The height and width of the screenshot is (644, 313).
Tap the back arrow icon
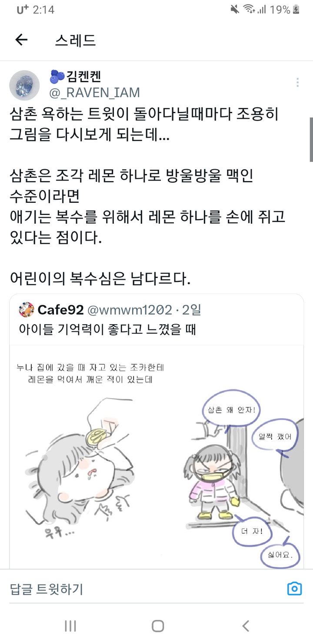point(21,40)
